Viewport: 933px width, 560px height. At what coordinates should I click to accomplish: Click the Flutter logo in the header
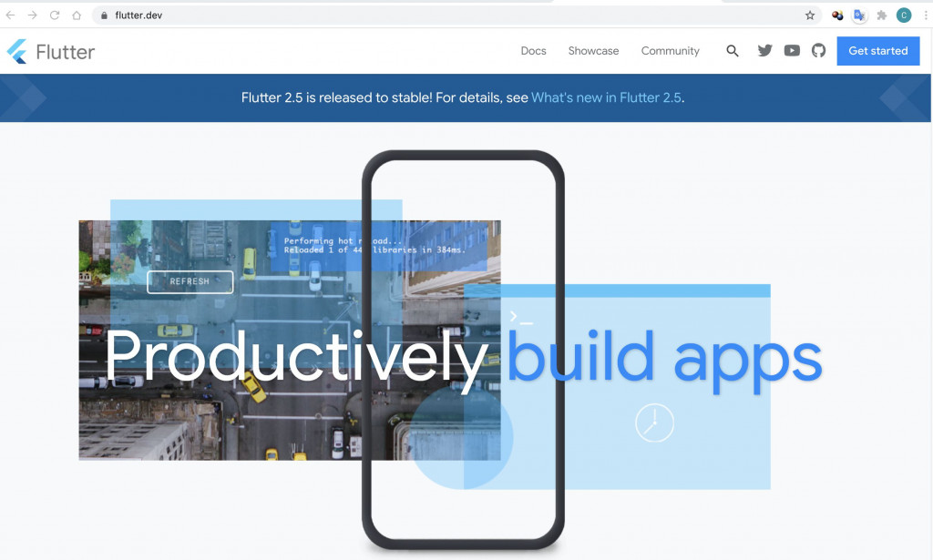pyautogui.click(x=17, y=51)
